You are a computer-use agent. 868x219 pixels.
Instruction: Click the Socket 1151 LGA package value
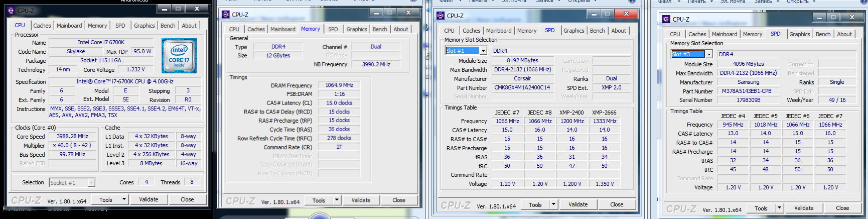pyautogui.click(x=101, y=60)
